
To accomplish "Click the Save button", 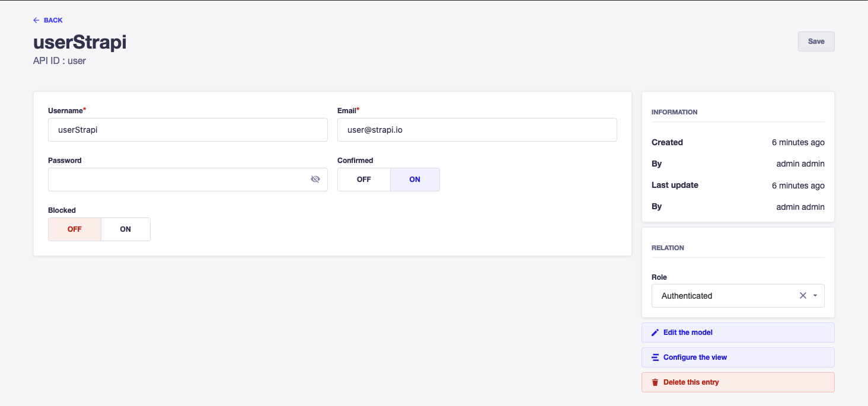I will click(816, 41).
